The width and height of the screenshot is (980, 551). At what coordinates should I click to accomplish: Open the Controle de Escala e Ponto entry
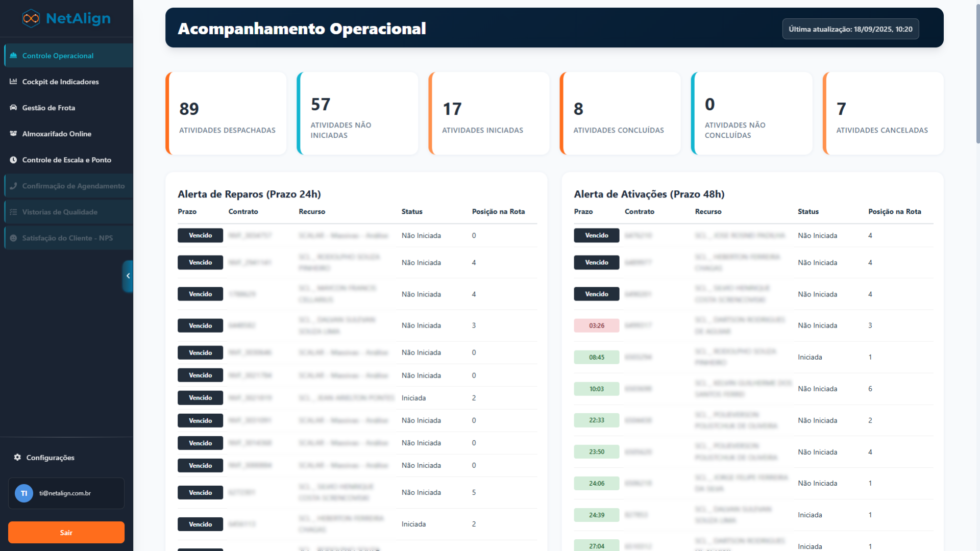pos(66,160)
